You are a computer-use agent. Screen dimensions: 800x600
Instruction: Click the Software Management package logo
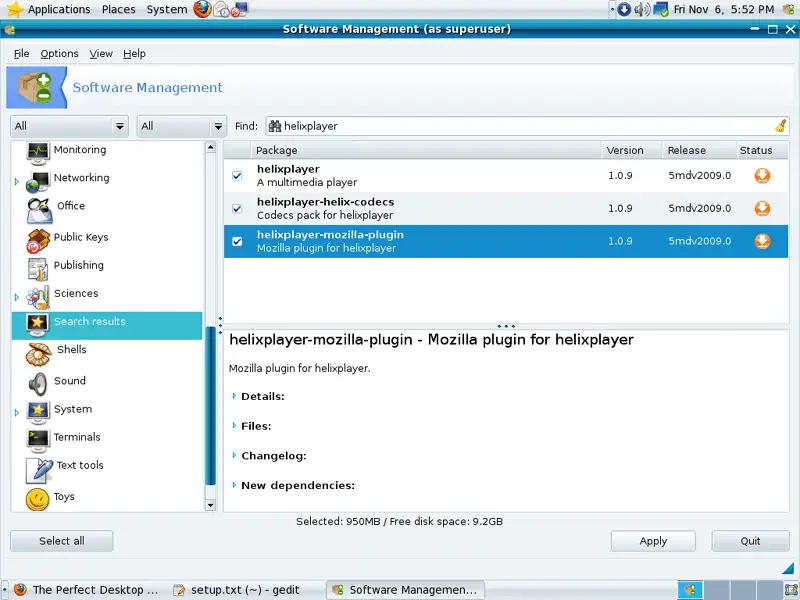tap(36, 87)
